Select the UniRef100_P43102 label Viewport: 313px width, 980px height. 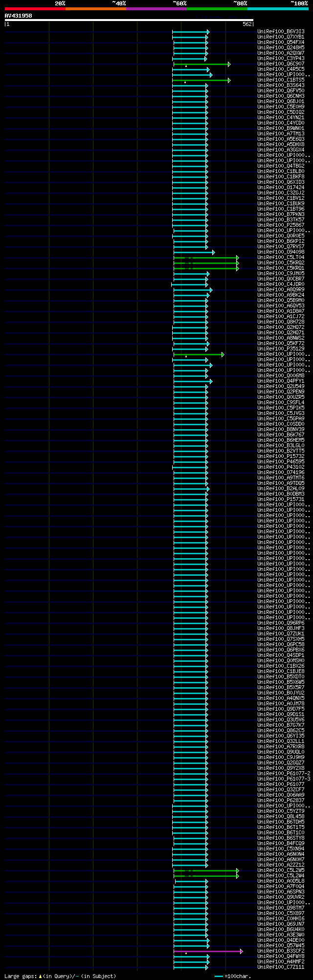281,467
